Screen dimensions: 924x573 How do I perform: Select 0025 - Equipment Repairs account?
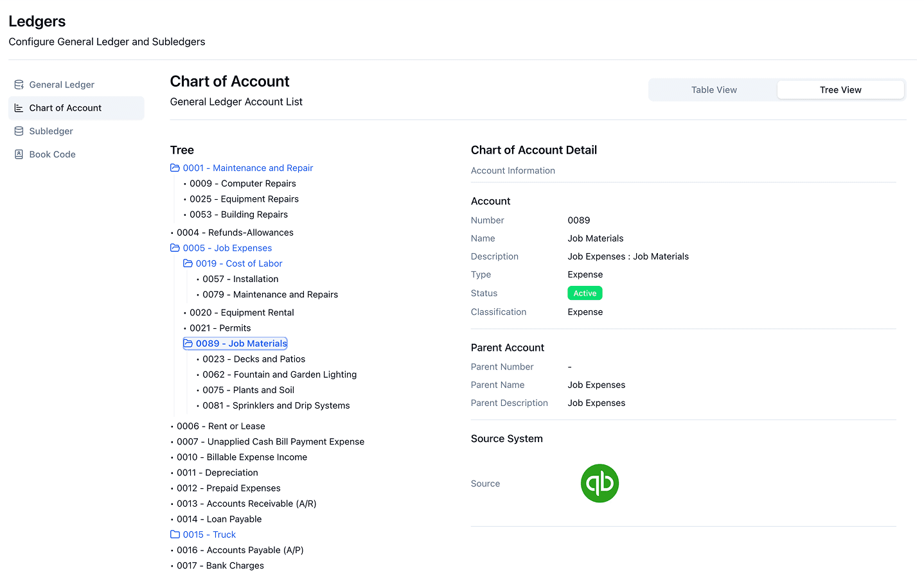pos(244,199)
